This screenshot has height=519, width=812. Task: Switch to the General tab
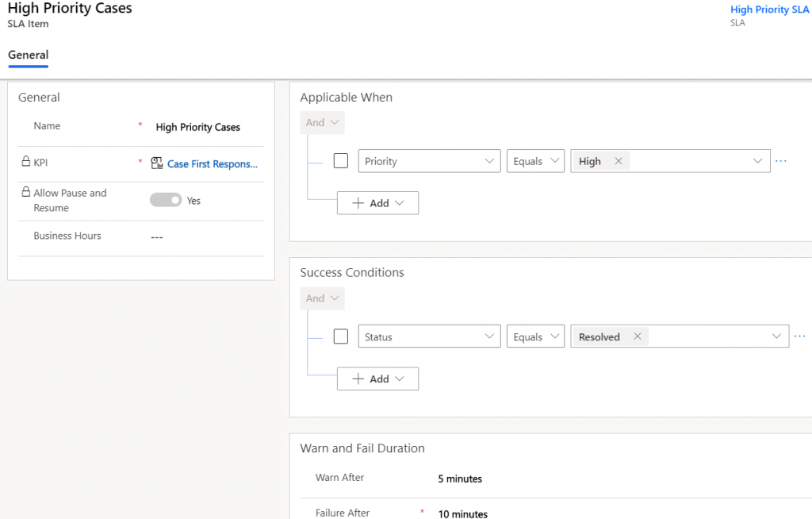(28, 55)
